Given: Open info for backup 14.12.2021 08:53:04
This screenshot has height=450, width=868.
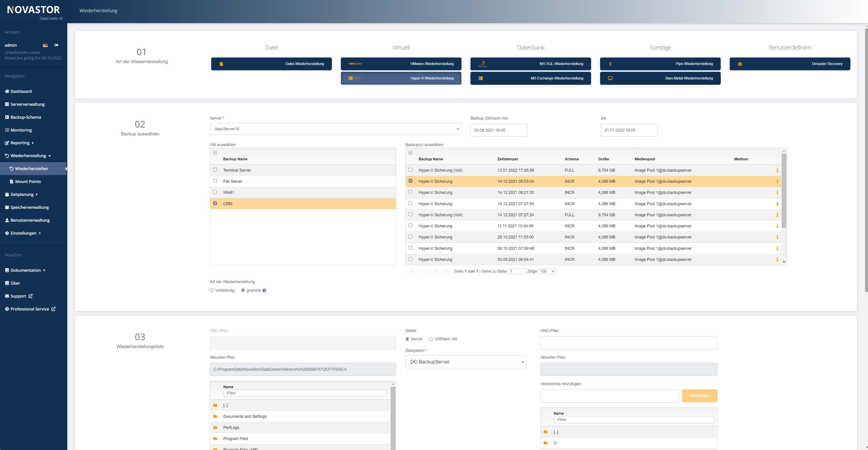Looking at the screenshot, I should coord(777,181).
